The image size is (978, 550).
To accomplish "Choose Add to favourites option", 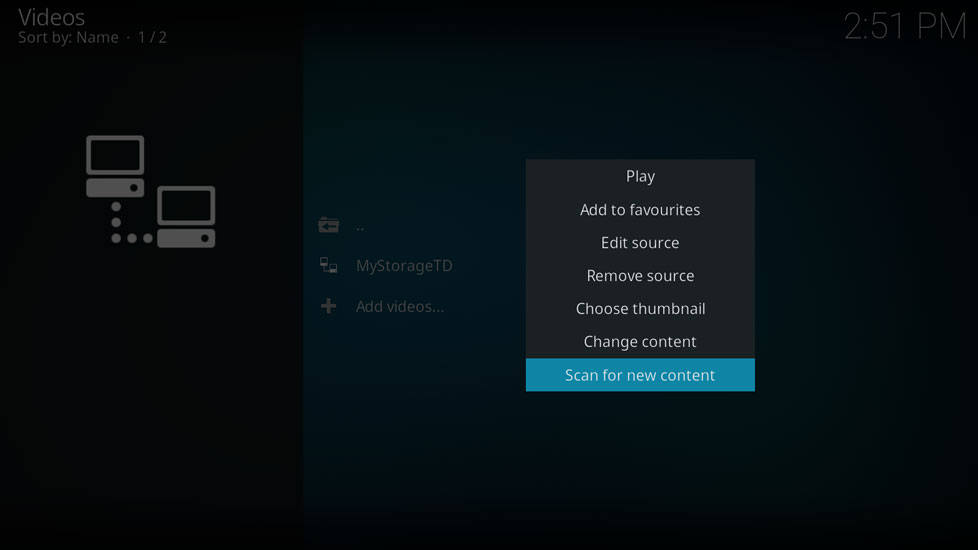I will coord(640,210).
